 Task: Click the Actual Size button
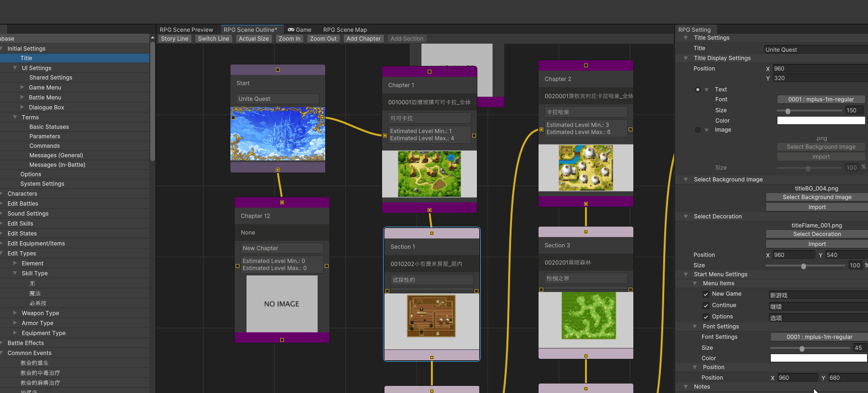coord(254,39)
